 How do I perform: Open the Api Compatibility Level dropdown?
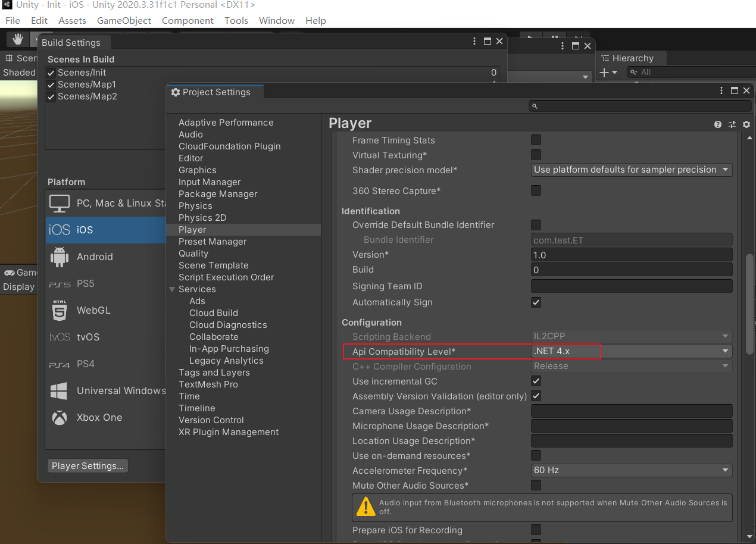(631, 351)
